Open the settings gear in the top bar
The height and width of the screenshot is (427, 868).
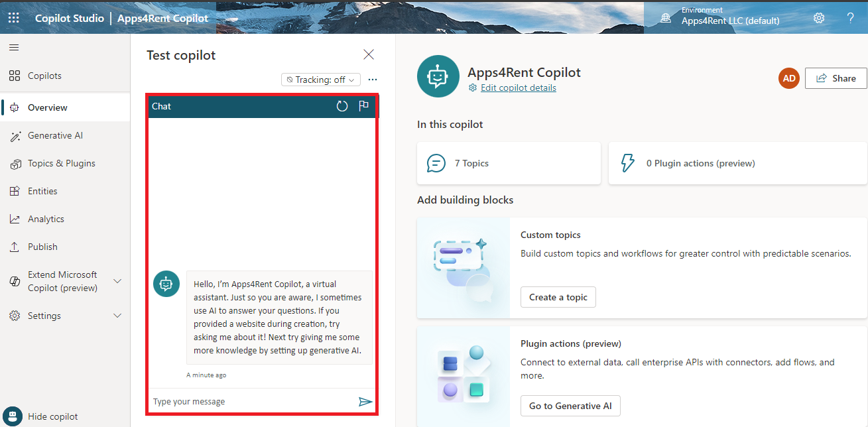819,18
